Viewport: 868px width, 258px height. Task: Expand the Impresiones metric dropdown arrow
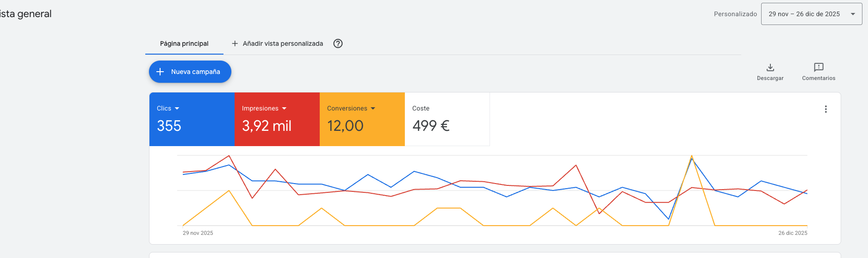click(x=284, y=109)
